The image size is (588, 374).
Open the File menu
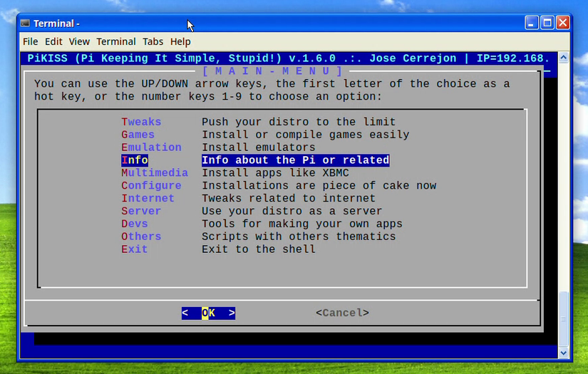coord(31,41)
